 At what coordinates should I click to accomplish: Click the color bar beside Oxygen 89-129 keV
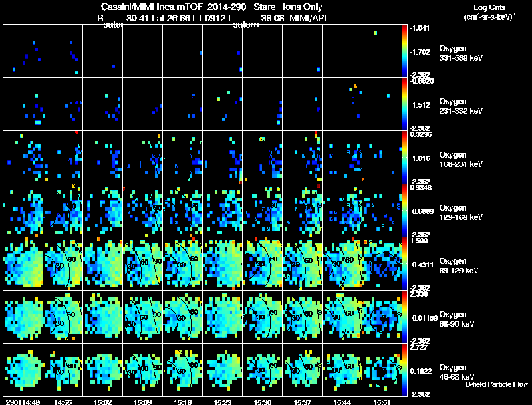pos(404,264)
